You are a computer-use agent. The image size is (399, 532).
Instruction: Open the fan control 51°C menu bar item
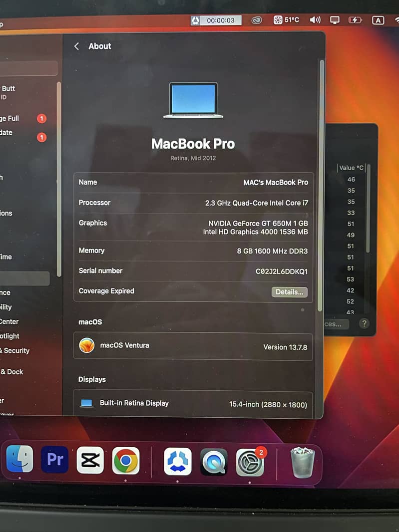pyautogui.click(x=286, y=20)
